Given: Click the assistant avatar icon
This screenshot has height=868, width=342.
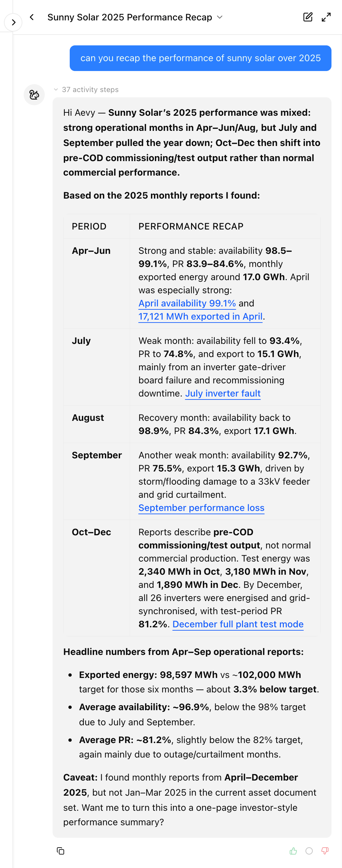Looking at the screenshot, I should 34,95.
